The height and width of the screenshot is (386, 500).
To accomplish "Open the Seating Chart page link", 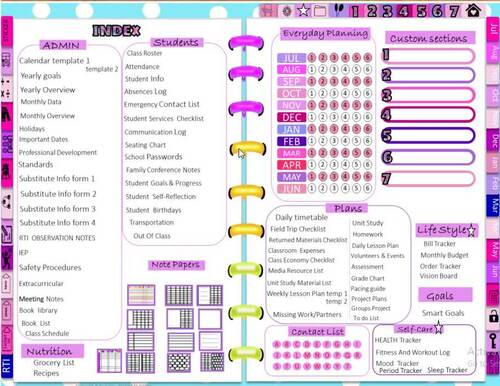I will click(x=145, y=145).
